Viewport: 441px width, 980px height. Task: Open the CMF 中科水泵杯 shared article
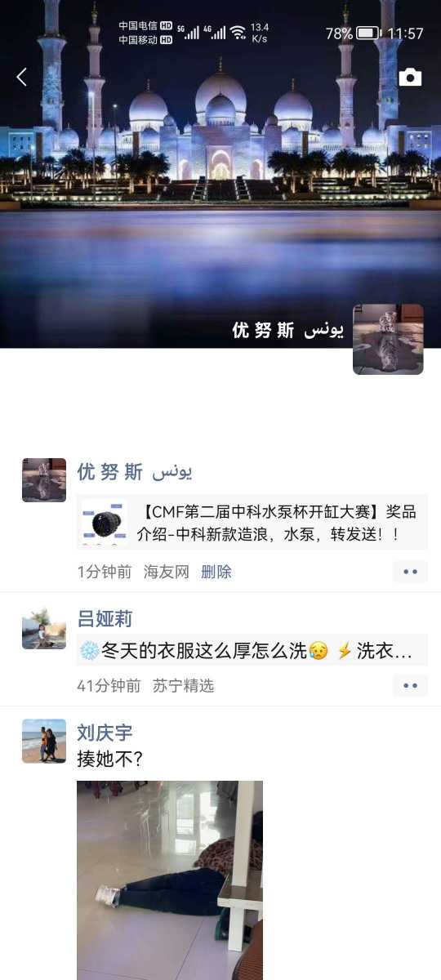click(x=252, y=522)
